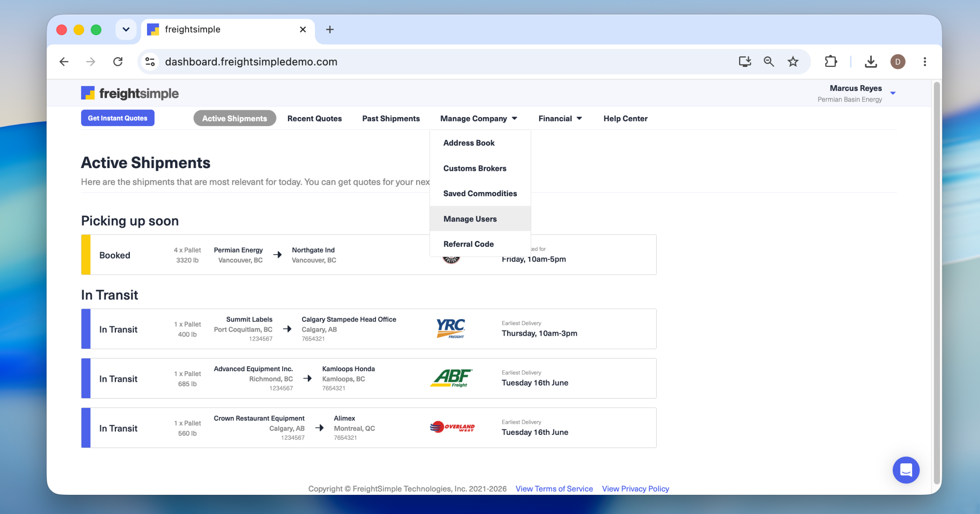Viewport: 980px width, 514px height.
Task: Click the Active Shipments page heading
Action: pos(145,162)
